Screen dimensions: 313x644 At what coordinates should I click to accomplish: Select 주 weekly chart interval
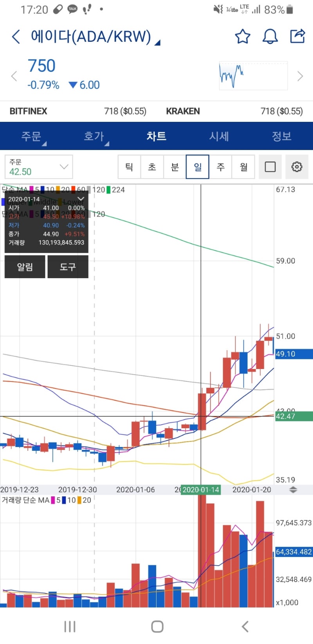pyautogui.click(x=221, y=167)
